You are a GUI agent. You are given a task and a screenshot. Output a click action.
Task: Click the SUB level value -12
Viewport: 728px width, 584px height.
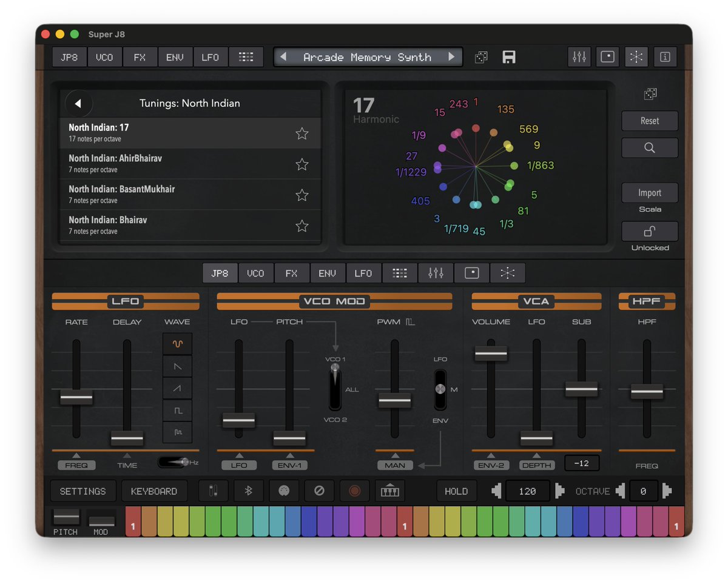[582, 463]
